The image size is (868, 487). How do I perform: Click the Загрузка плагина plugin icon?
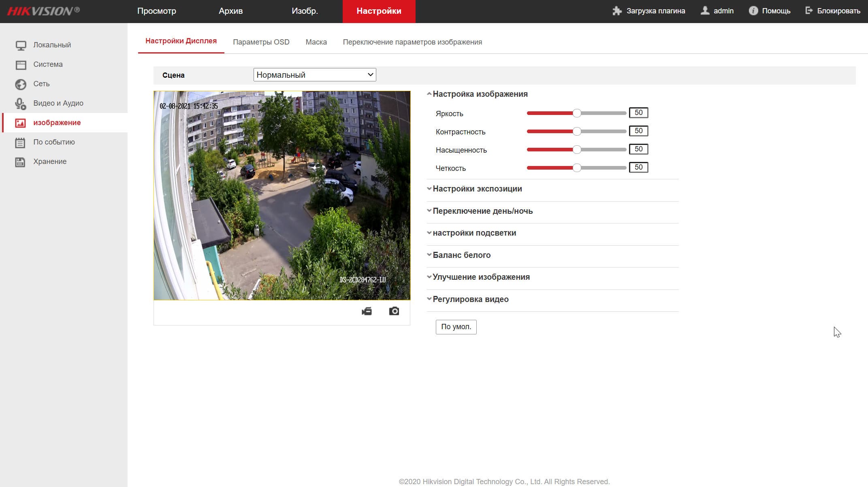coord(617,11)
